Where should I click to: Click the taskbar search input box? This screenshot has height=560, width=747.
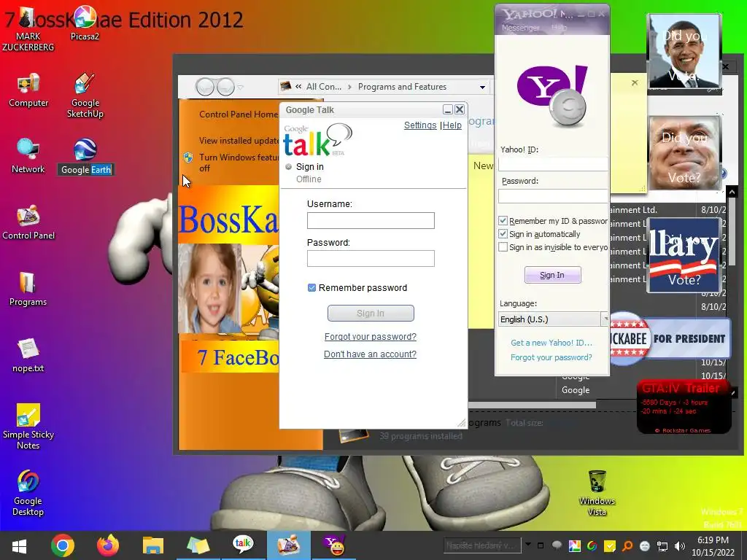click(482, 545)
